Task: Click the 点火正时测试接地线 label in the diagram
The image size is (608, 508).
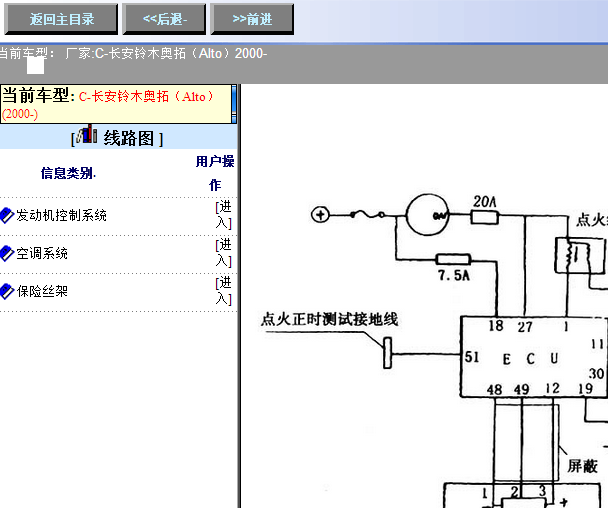Action: pos(330,320)
